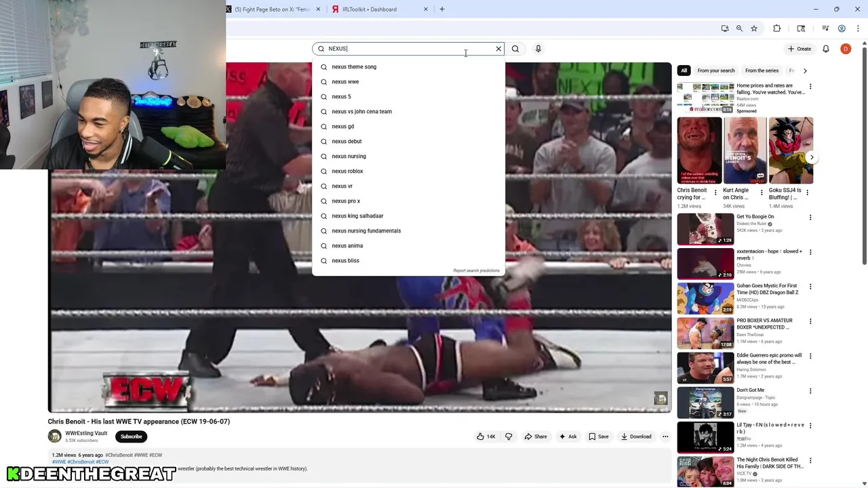Click 'Report search predictions' link

coord(476,270)
